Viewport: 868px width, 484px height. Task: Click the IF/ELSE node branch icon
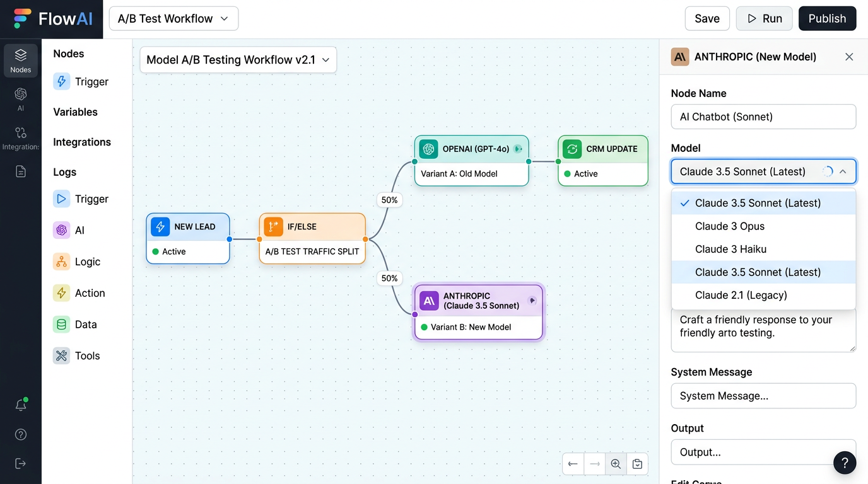(274, 226)
